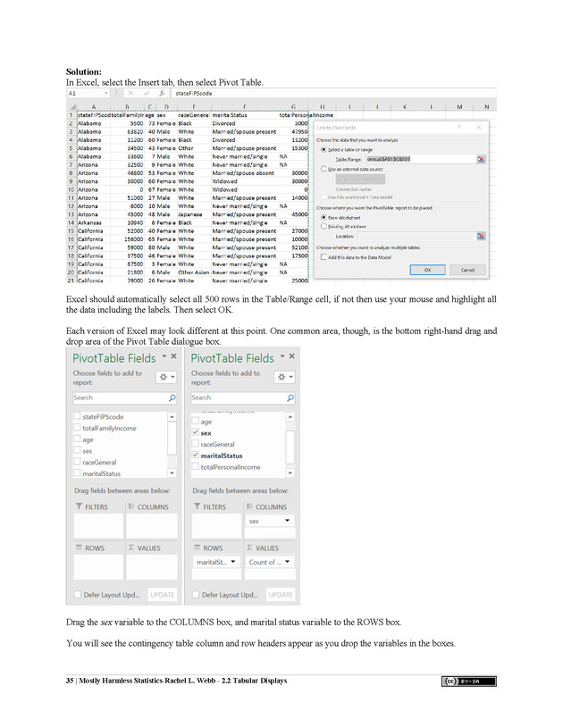The image size is (563, 728).
Task: Close the PivotTable Fields pane listing stateFIPScode
Action: (173, 356)
